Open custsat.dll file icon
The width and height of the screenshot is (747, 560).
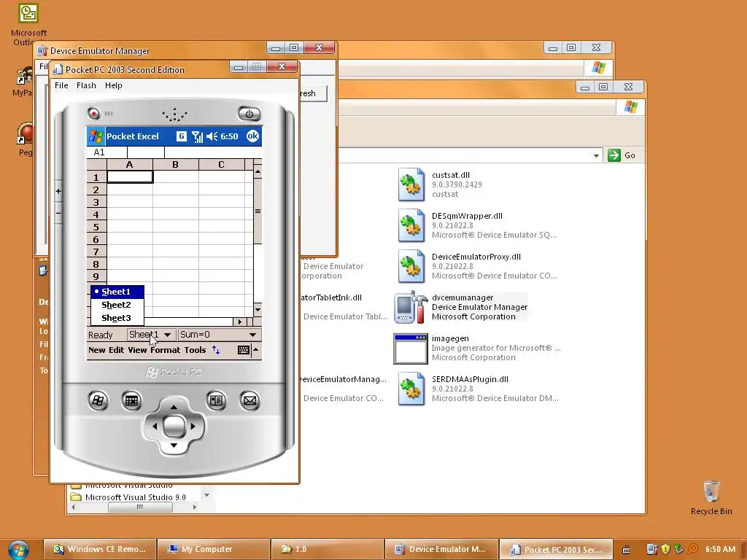click(x=411, y=184)
